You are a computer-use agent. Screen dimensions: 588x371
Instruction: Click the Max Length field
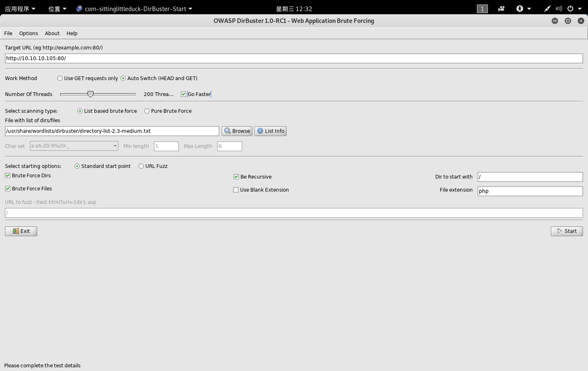coord(229,146)
